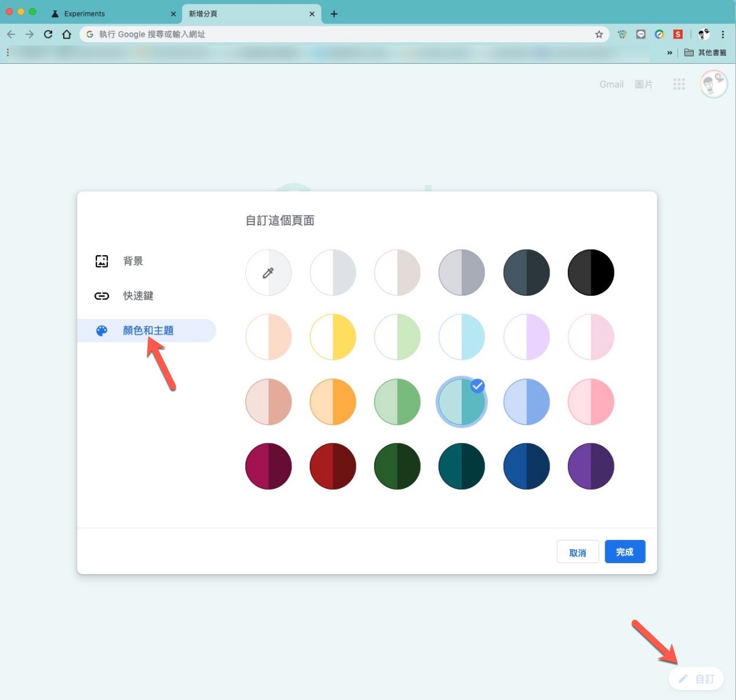Select the 快速鍵 section
736x700 pixels.
[x=147, y=296]
